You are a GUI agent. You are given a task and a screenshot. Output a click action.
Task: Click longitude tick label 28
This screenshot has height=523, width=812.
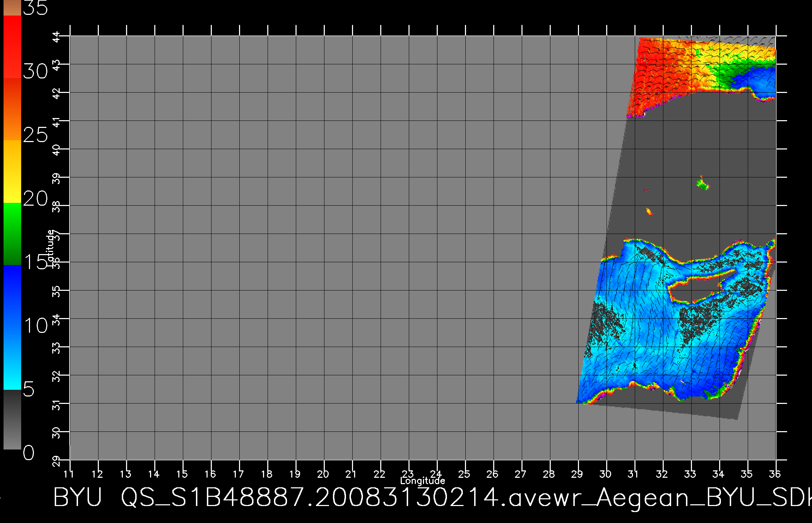[x=549, y=474]
